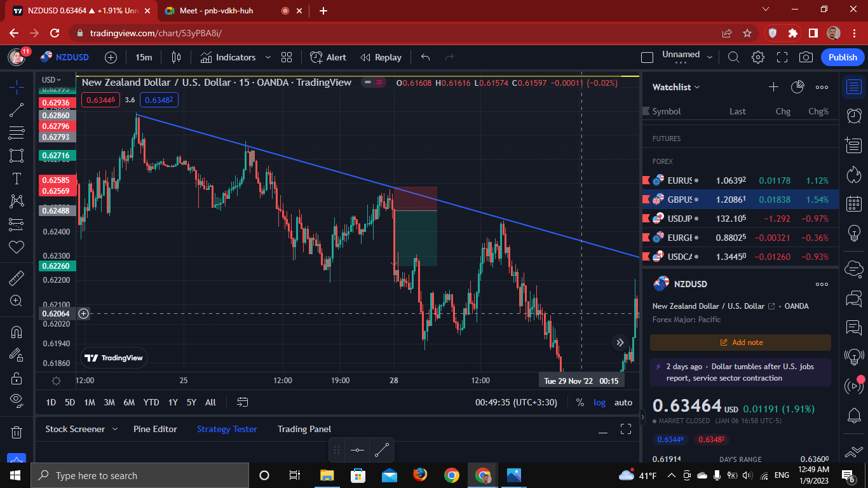Open chart settings gear icon

757,57
